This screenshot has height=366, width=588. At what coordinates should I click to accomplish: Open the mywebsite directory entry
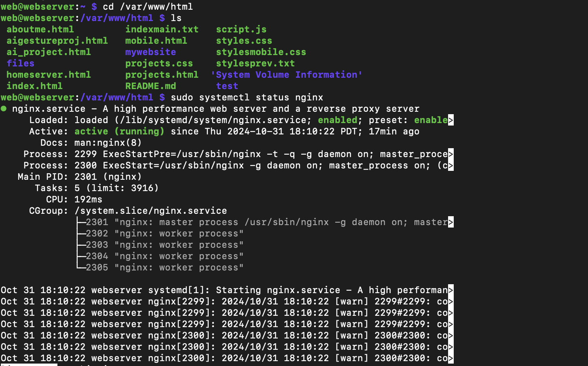coord(150,52)
